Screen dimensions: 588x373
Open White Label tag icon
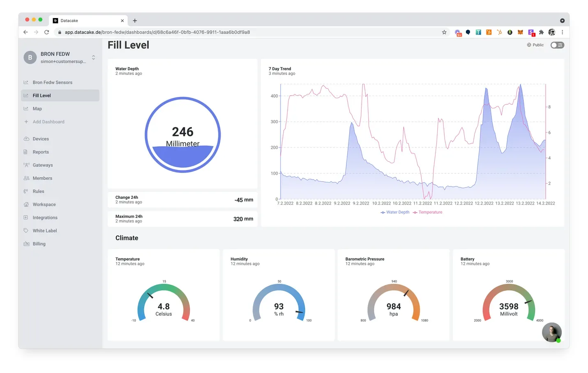pos(26,231)
